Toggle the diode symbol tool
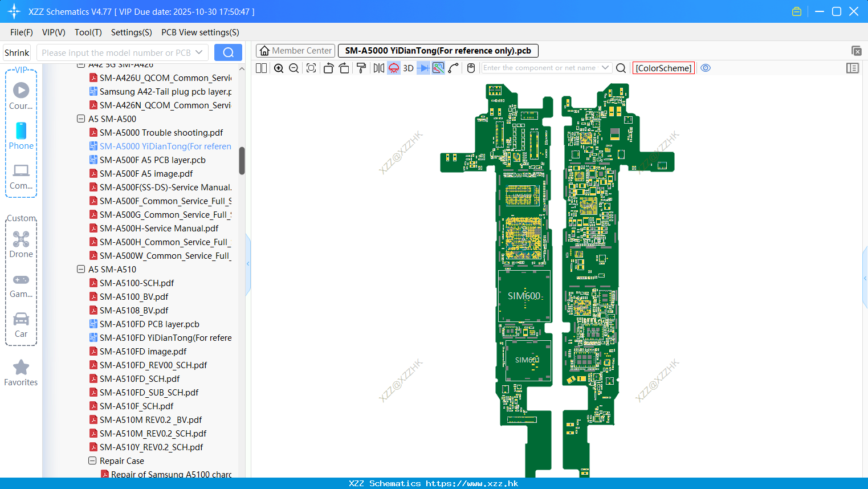The image size is (868, 489). click(x=423, y=68)
